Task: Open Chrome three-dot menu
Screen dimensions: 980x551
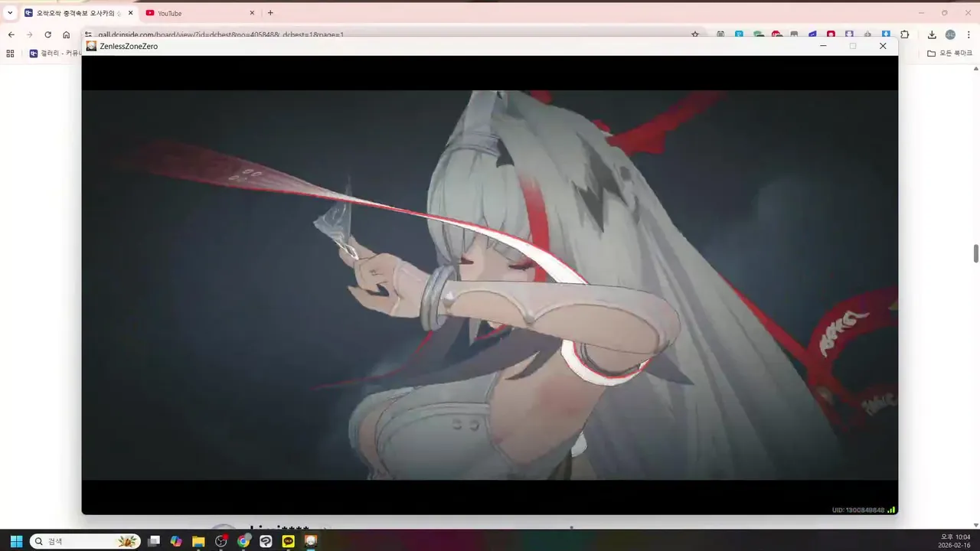Action: pos(969,34)
